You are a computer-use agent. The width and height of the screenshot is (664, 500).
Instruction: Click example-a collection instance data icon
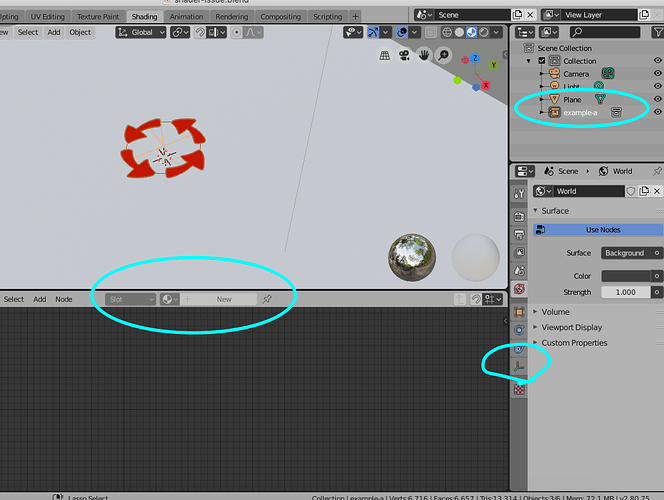(x=616, y=112)
